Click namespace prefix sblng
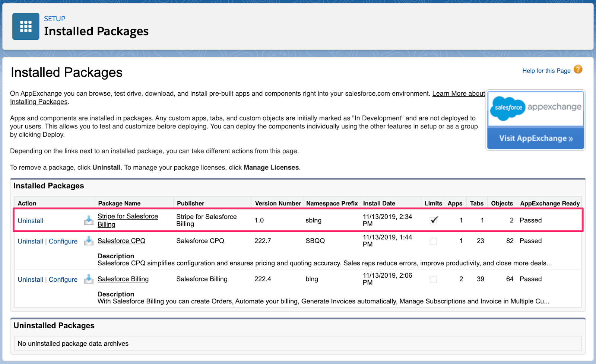Viewport: 596px width, 364px height. (314, 220)
